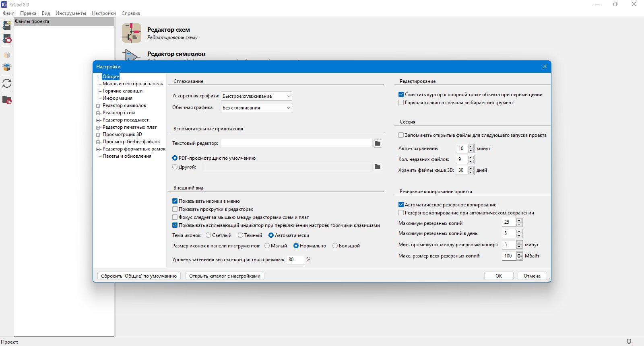The image size is (644, 346).
Task: Select 'Мышь и сенсорная панель' settings page
Action: [x=133, y=84]
